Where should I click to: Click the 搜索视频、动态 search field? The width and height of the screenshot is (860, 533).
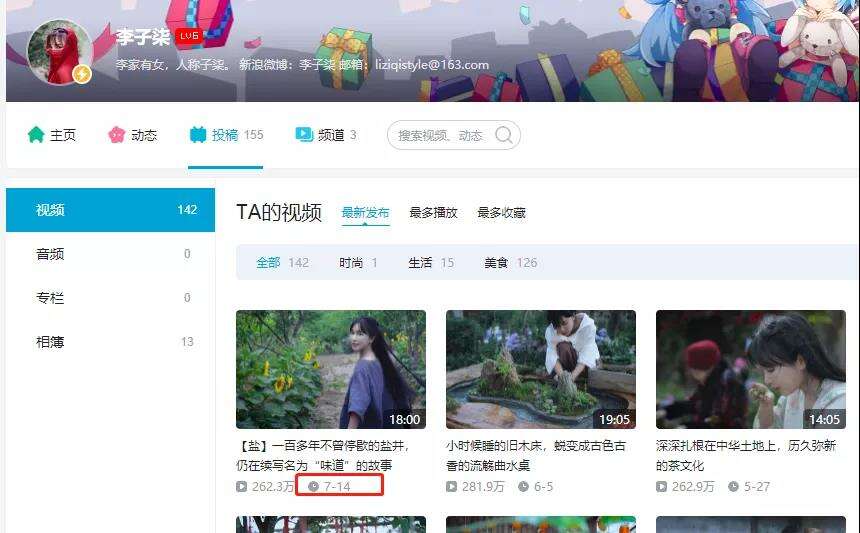(454, 135)
